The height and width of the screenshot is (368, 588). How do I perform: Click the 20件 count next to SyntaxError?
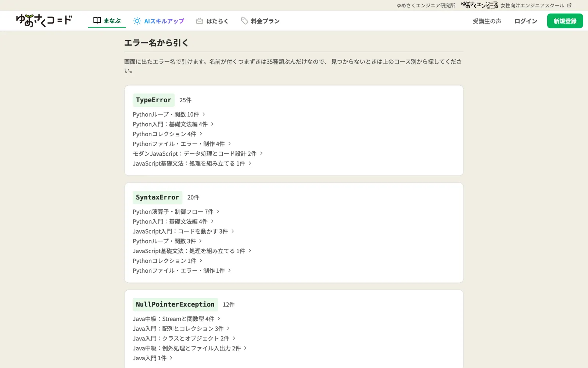pos(193,198)
